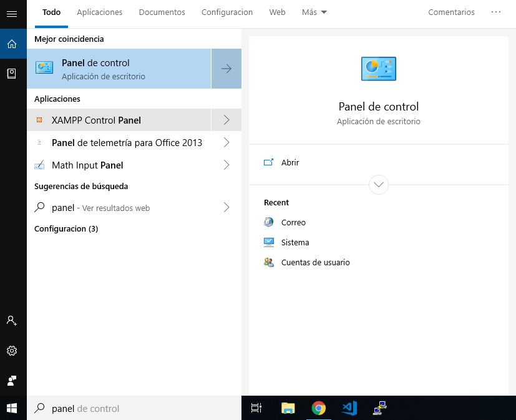Launch Visual Studio Code from taskbar
This screenshot has height=420, width=516.
click(349, 408)
